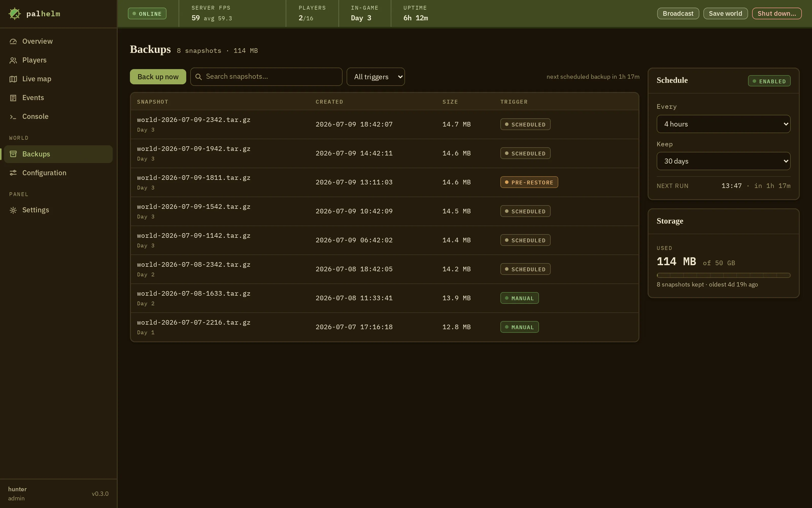Click the Backups archive icon
The height and width of the screenshot is (508, 812).
13,154
